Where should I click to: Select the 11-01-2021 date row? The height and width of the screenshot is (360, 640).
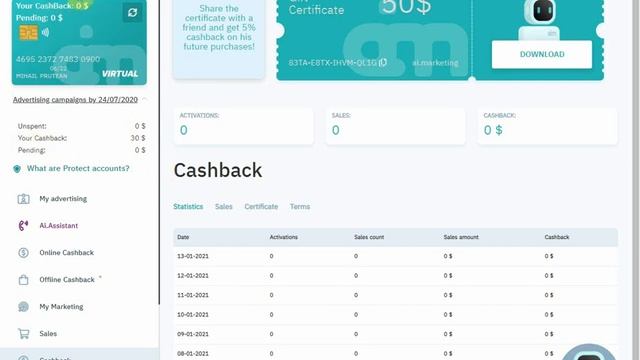[x=396, y=295]
